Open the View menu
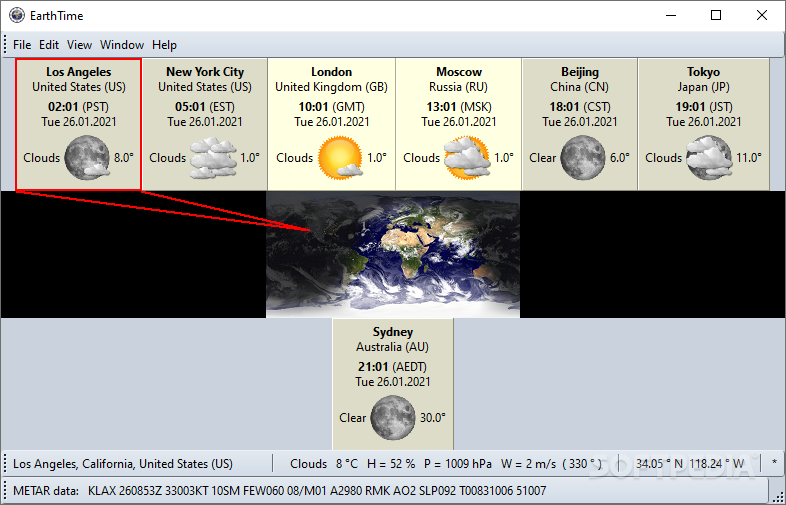The width and height of the screenshot is (786, 505). tap(79, 45)
